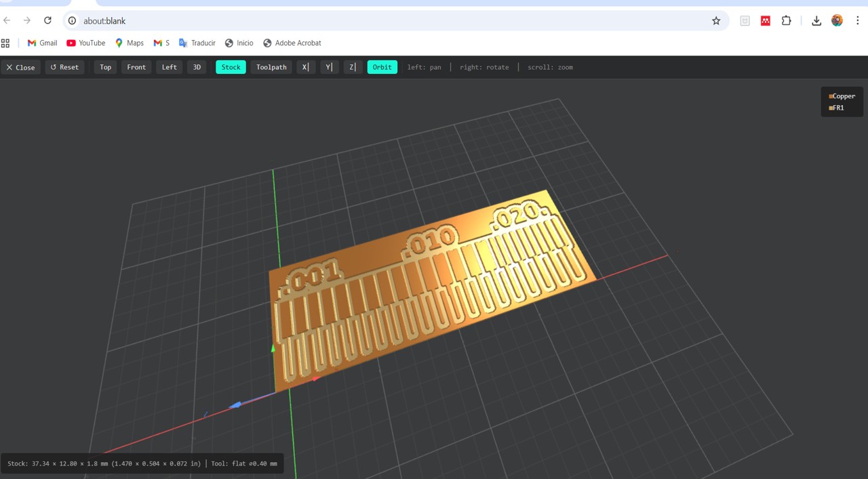The height and width of the screenshot is (479, 868).
Task: Reload the page
Action: point(47,21)
